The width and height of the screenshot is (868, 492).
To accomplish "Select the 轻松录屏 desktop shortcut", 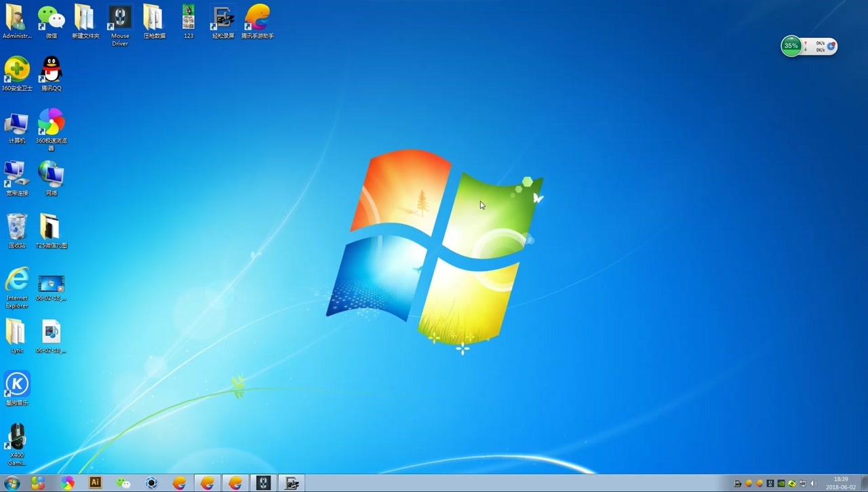I will pos(223,21).
